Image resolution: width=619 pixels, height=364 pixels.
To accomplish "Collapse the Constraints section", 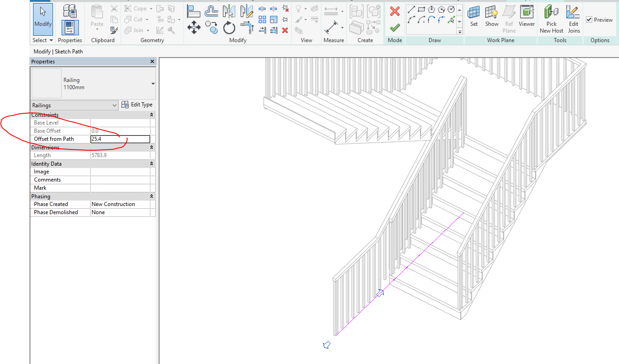I will point(152,115).
